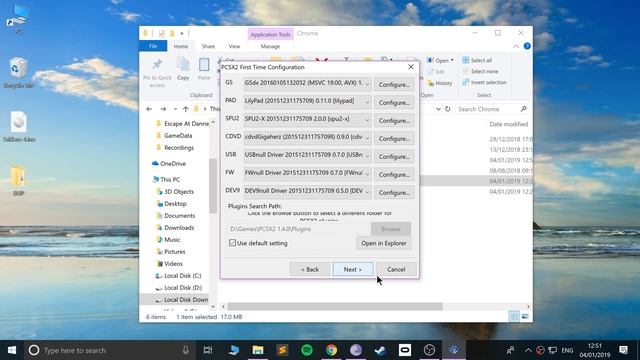640x360 pixels.
Task: Open the CDVD plugin dropdown
Action: 307,137
